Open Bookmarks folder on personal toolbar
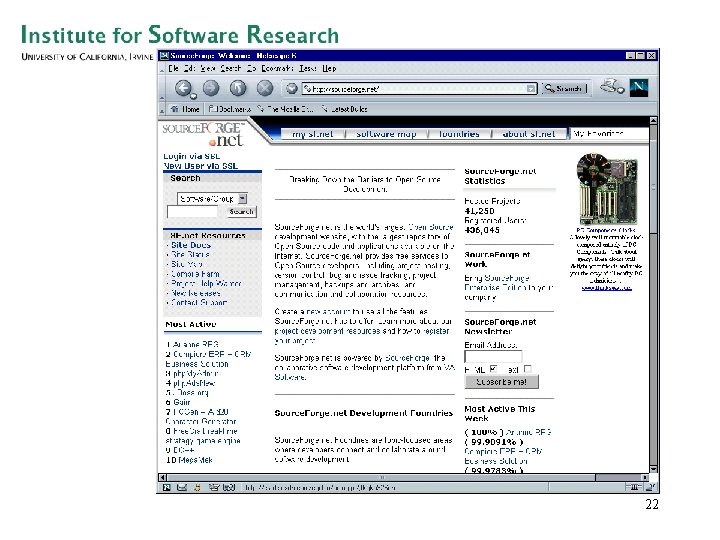This screenshot has width=720, height=540. click(x=230, y=109)
